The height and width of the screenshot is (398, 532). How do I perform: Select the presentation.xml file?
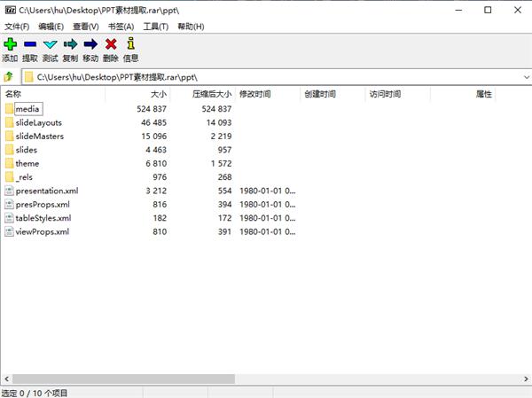click(46, 191)
